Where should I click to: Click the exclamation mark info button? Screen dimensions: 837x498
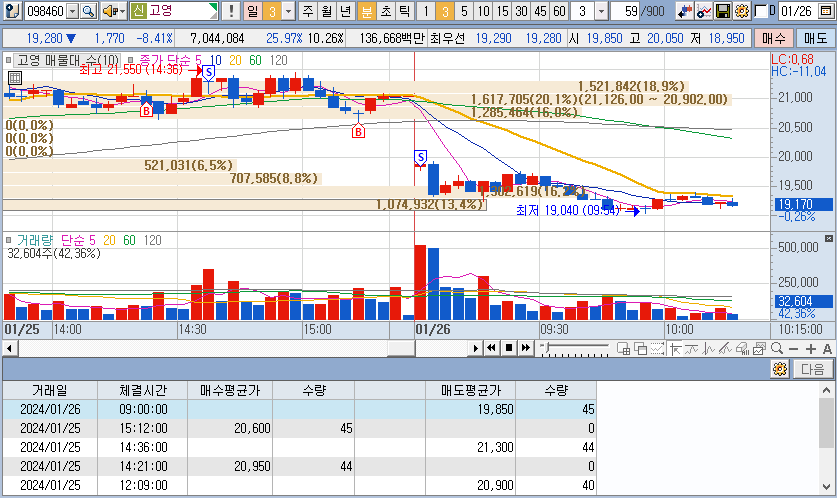pyautogui.click(x=231, y=11)
